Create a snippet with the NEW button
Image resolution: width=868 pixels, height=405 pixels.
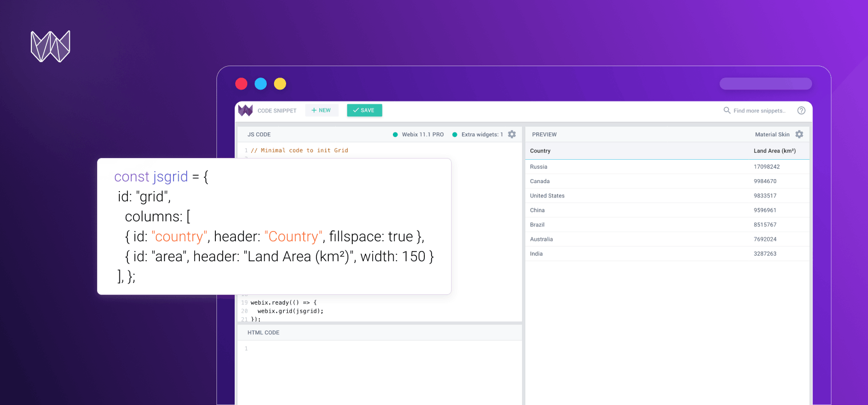coord(322,110)
